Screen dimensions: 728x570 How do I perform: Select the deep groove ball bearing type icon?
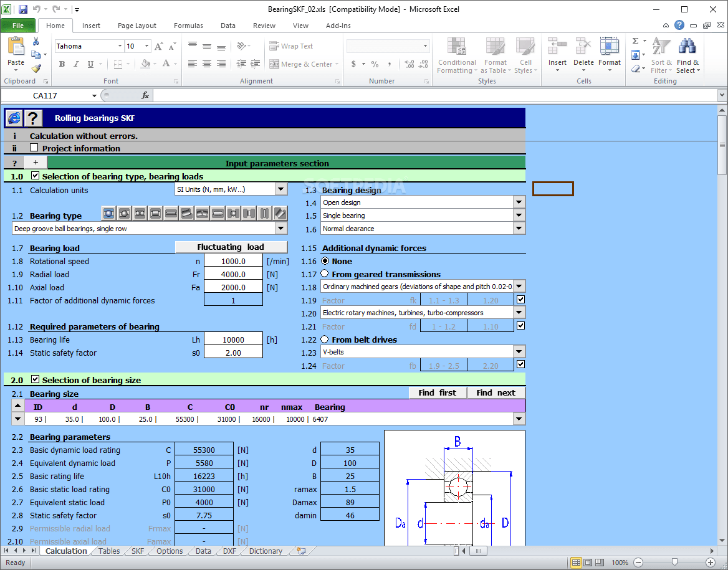tap(108, 213)
